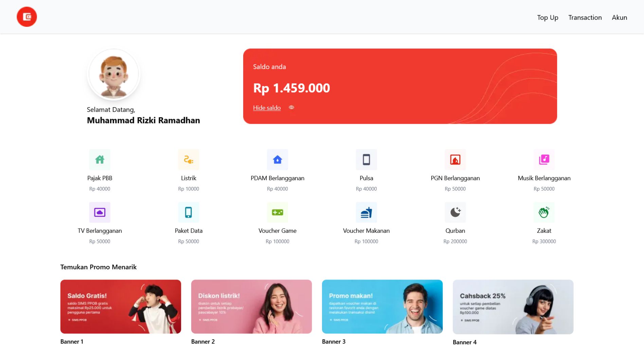
Task: Open the Listrik electricity service
Action: coord(188,159)
